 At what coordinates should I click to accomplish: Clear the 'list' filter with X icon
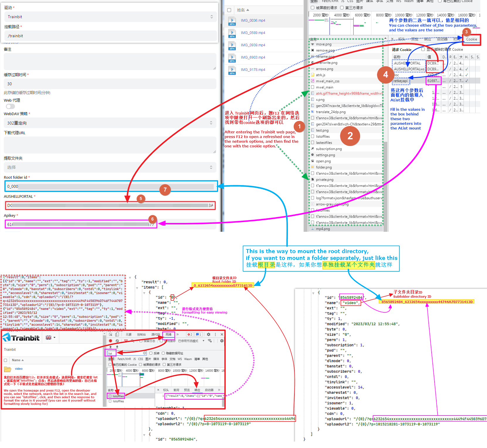tap(145, 353)
